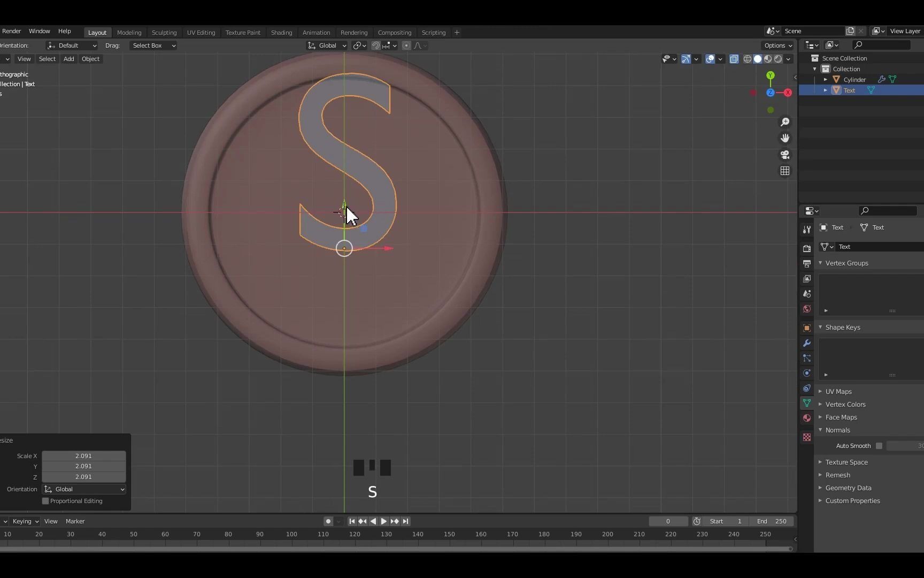
Task: Expand the Cylinder object in the Outliner
Action: 826,79
